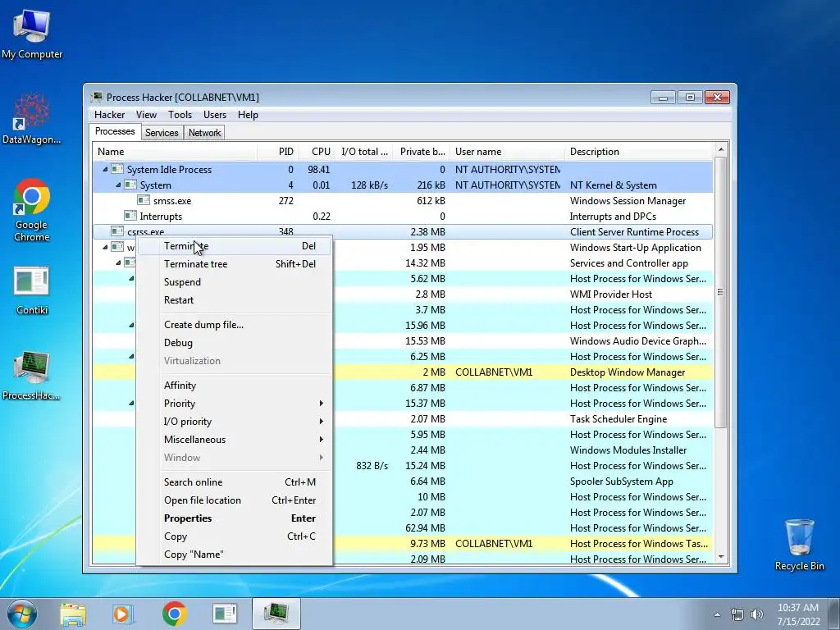840x630 pixels.
Task: Collapse the System tree node
Action: (x=118, y=185)
